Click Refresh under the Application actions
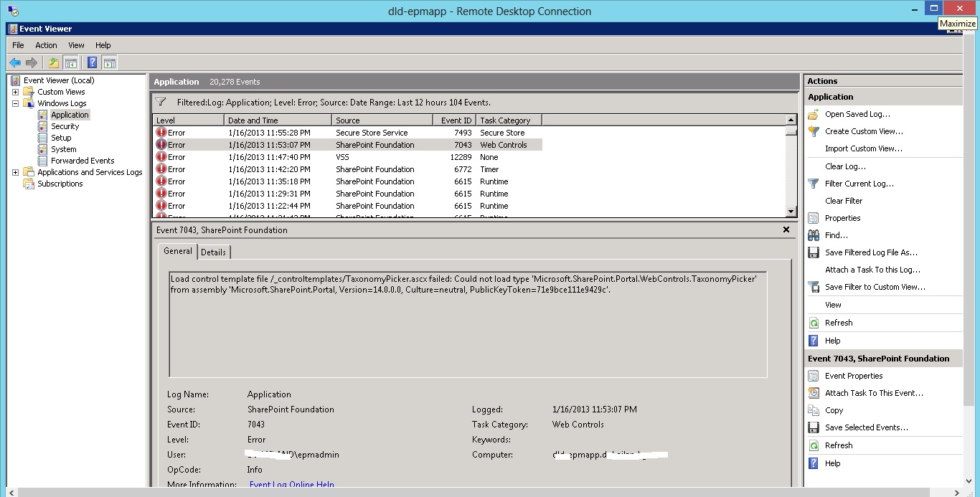The width and height of the screenshot is (980, 497). tap(839, 323)
